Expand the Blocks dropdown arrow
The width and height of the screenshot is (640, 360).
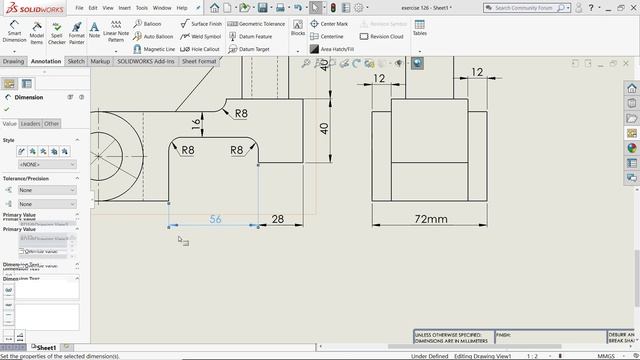click(298, 51)
